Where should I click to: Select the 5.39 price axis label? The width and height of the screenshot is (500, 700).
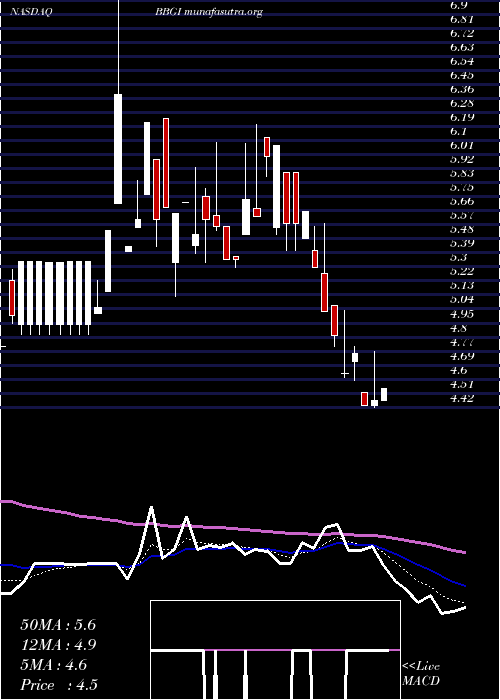tap(462, 243)
